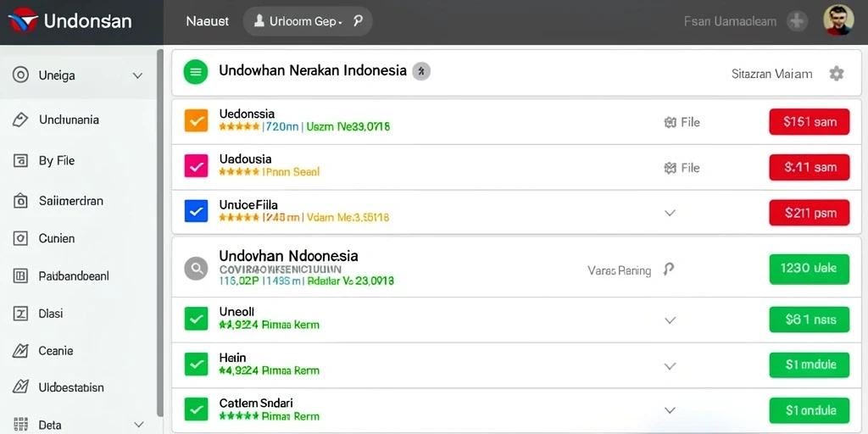Click the File icon in Uedonssia row
The height and width of the screenshot is (434, 868).
[670, 122]
